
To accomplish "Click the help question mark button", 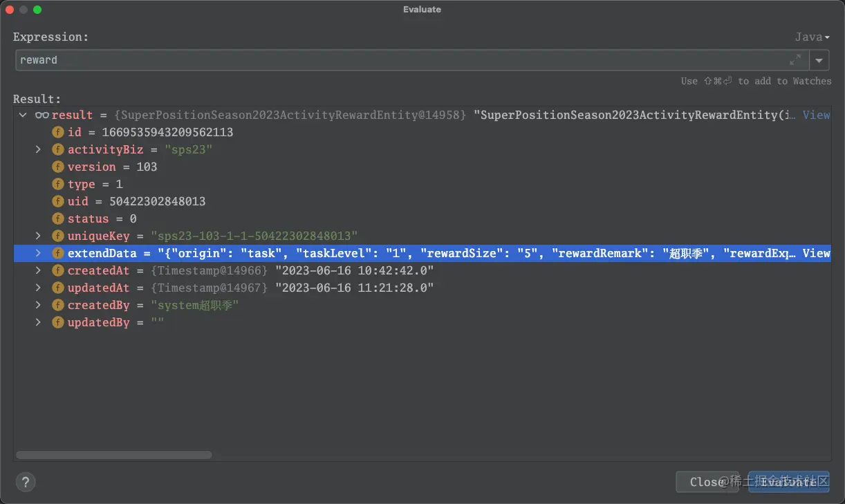I will coord(26,482).
